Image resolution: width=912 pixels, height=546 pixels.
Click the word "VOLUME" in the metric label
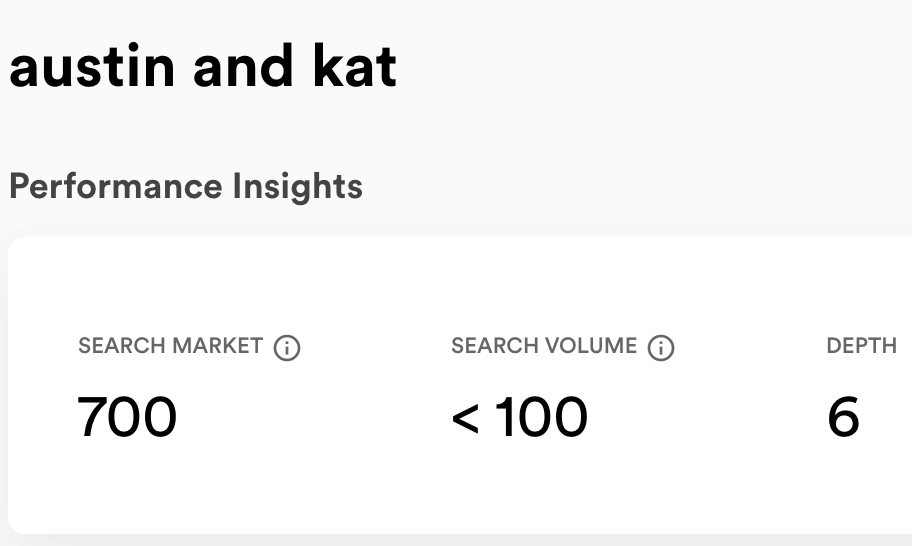[590, 346]
